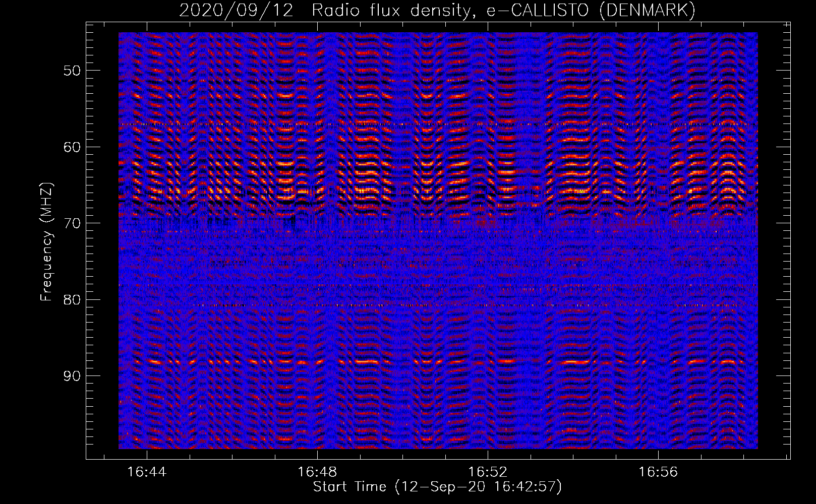816x504 pixels.
Task: Click the frequency tick label 80
Action: click(x=72, y=300)
